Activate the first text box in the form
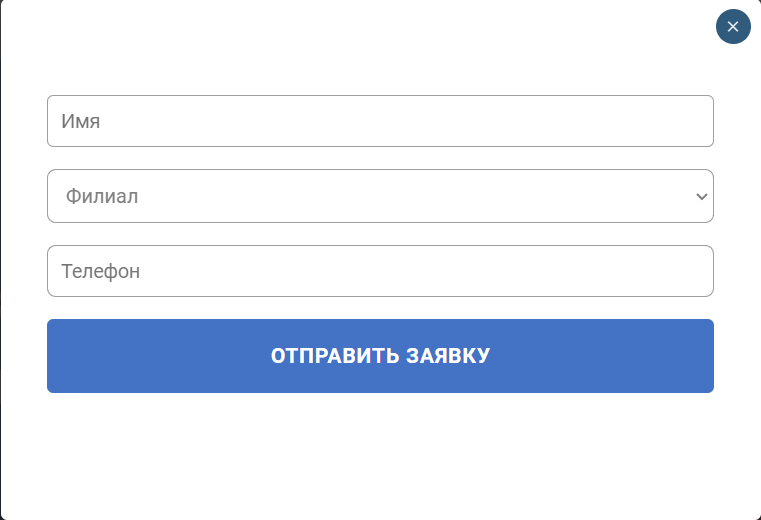 [x=380, y=121]
